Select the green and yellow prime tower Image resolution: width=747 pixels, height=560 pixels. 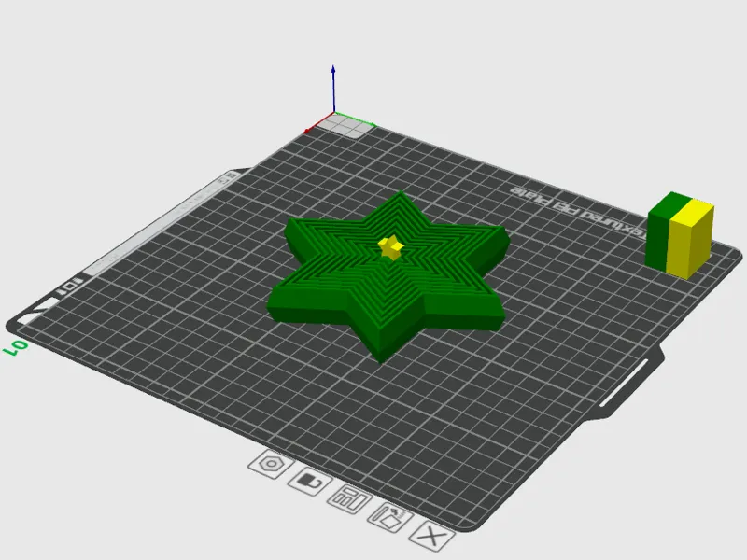point(680,236)
